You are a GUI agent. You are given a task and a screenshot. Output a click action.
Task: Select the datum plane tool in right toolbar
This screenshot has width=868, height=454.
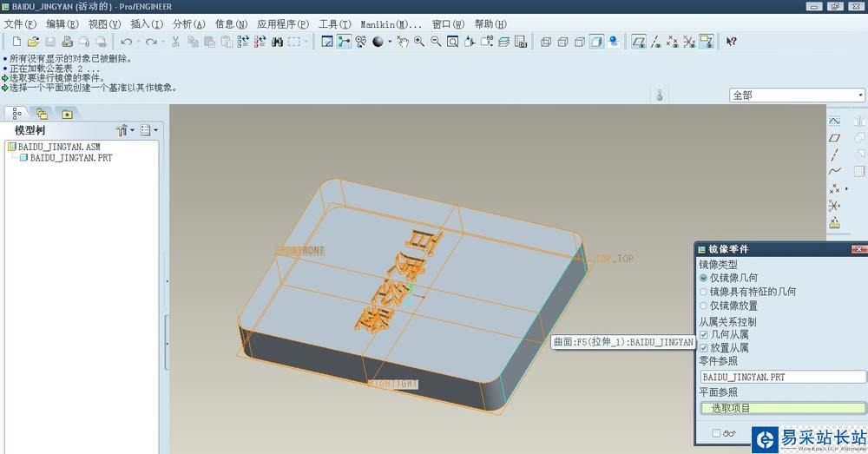[x=835, y=137]
